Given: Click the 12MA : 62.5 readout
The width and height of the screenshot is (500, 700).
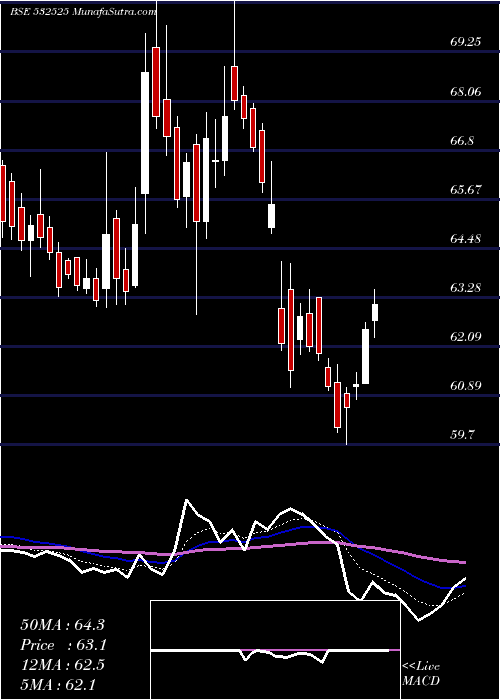Looking at the screenshot, I should pyautogui.click(x=62, y=665).
